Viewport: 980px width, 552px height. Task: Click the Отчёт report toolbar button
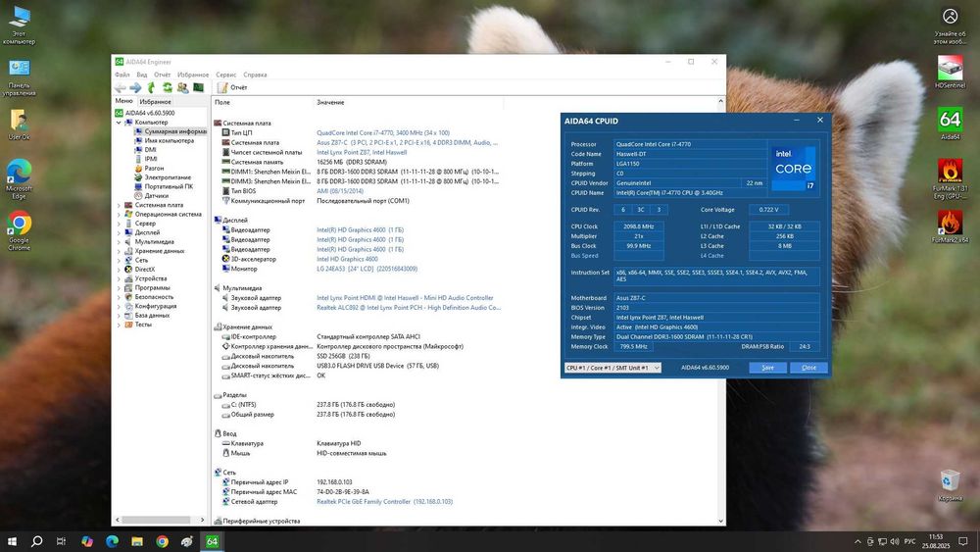coord(232,87)
